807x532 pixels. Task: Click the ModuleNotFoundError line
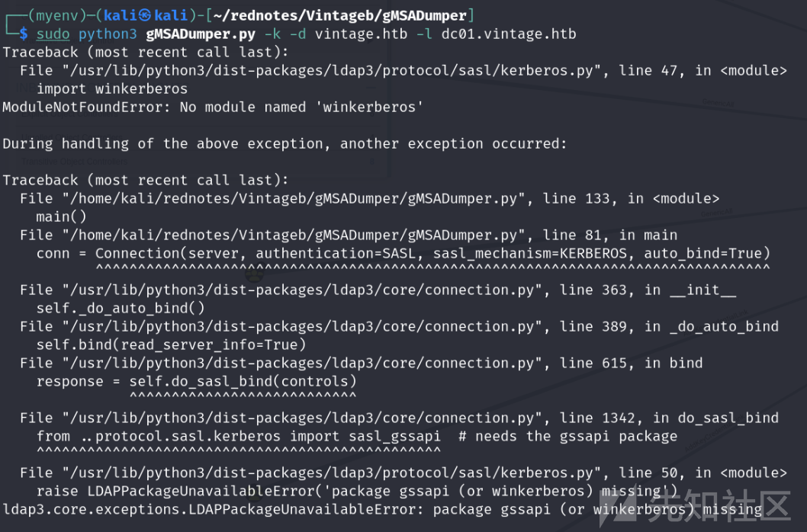(x=213, y=107)
